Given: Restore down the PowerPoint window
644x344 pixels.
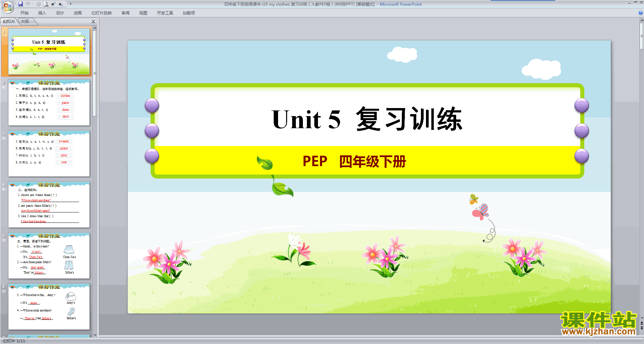Looking at the screenshot, I should (x=635, y=3).
